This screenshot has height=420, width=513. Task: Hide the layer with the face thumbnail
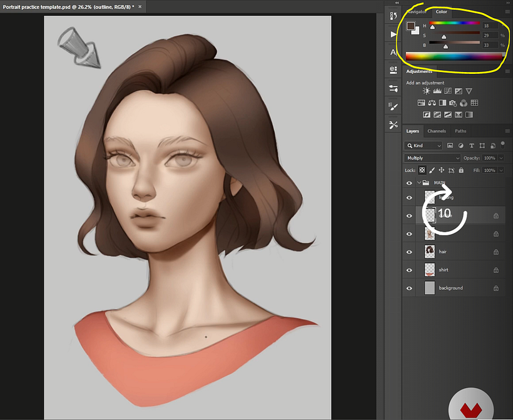409,234
